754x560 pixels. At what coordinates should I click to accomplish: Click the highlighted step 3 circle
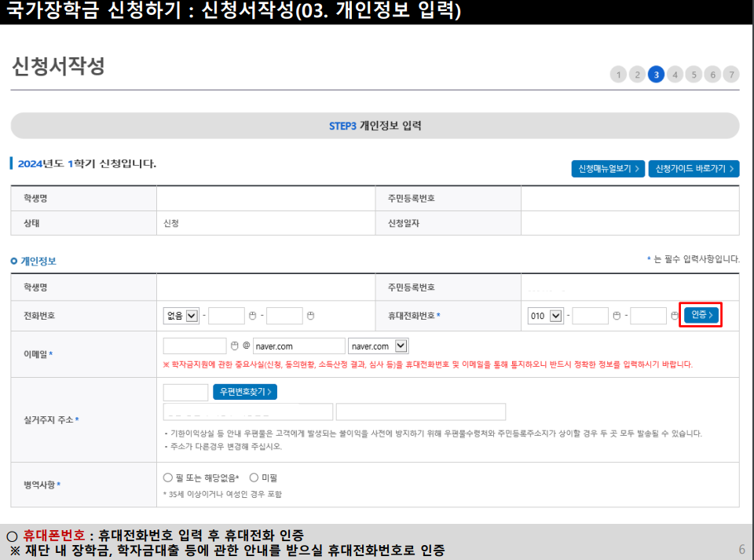pyautogui.click(x=656, y=75)
